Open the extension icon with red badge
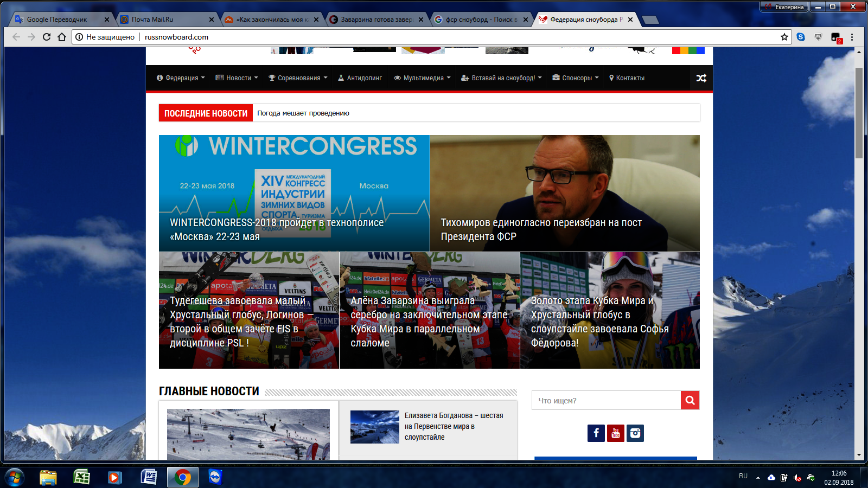 click(836, 37)
